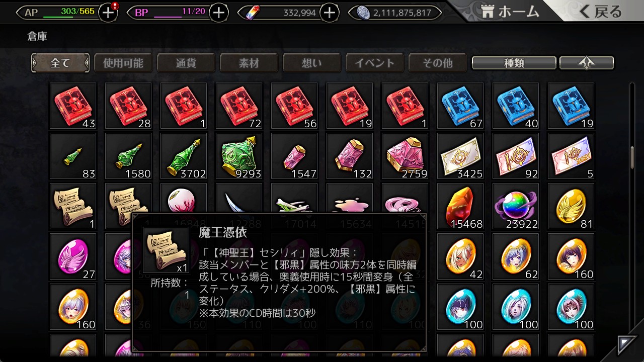This screenshot has height=362, width=644.
Task: Toggle the sort order arrow button
Action: [587, 63]
